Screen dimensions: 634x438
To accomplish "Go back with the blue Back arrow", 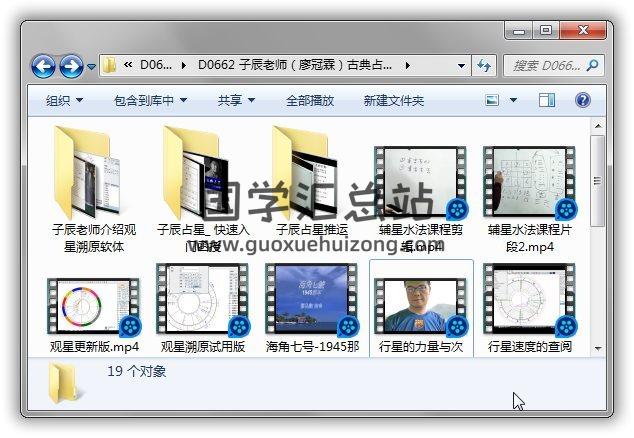I will (43, 66).
